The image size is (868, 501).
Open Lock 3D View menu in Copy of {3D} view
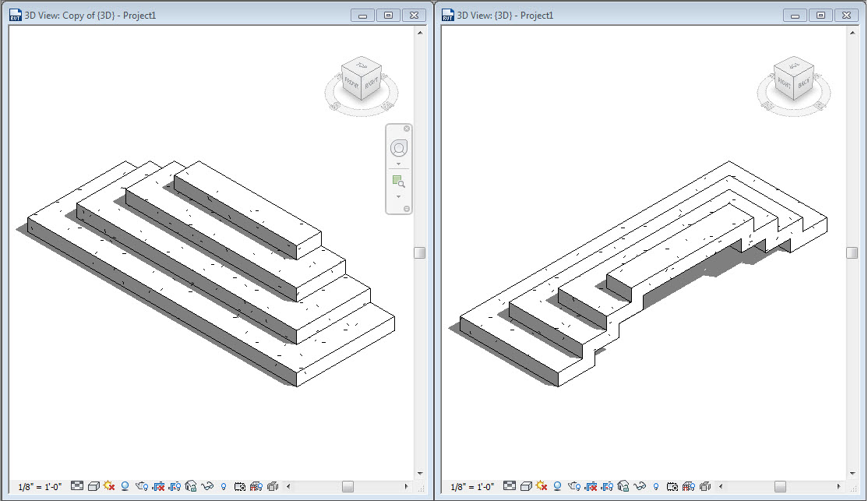point(190,486)
